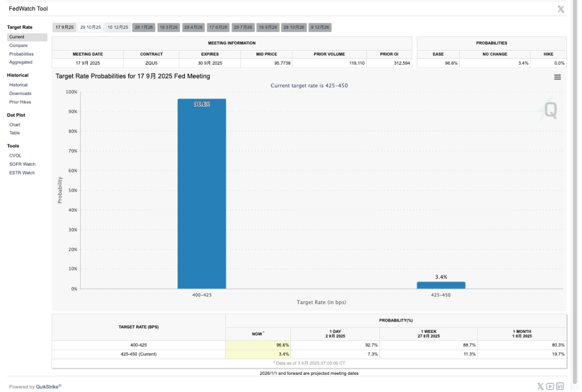This screenshot has height=392, width=582.
Task: Open the Dot Plot Chart link
Action: coord(15,125)
